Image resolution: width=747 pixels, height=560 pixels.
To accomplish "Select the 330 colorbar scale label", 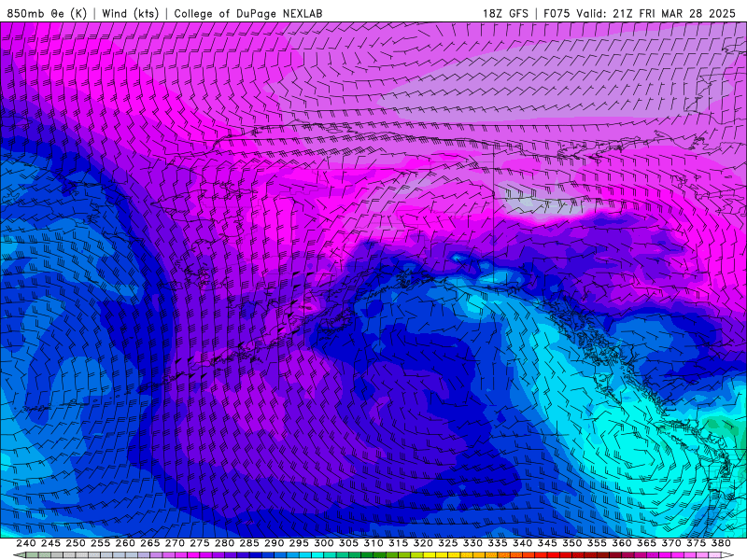I will pyautogui.click(x=472, y=543).
